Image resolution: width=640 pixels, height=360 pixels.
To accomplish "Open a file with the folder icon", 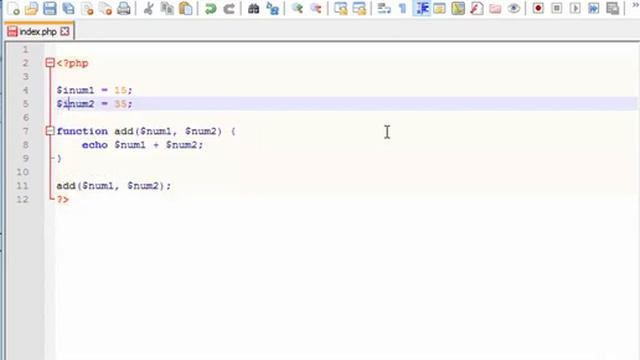I will [31, 8].
